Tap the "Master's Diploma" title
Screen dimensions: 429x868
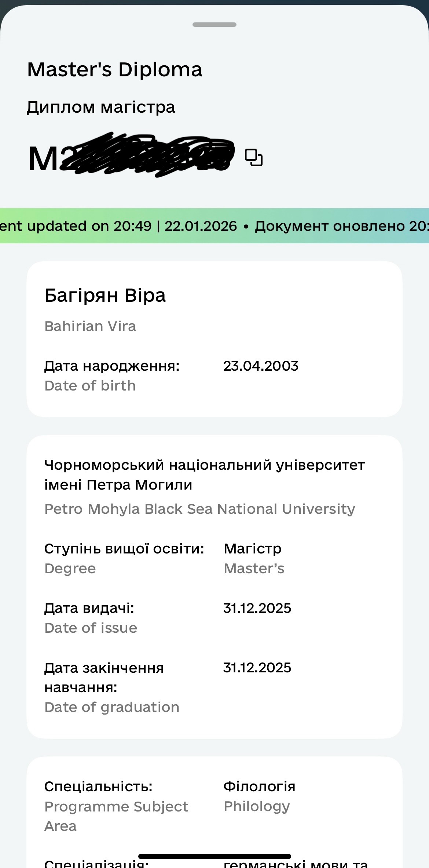click(x=115, y=69)
